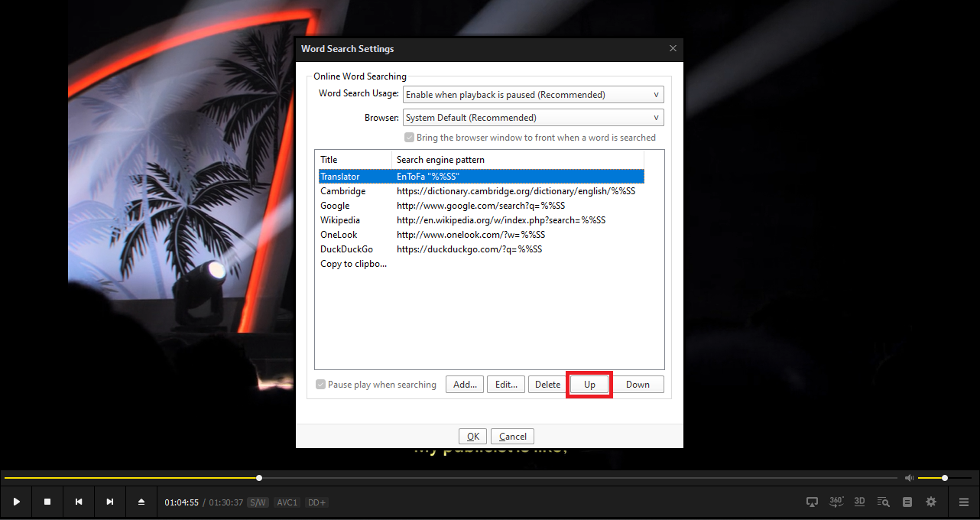Stop playback with the Stop button

point(47,502)
